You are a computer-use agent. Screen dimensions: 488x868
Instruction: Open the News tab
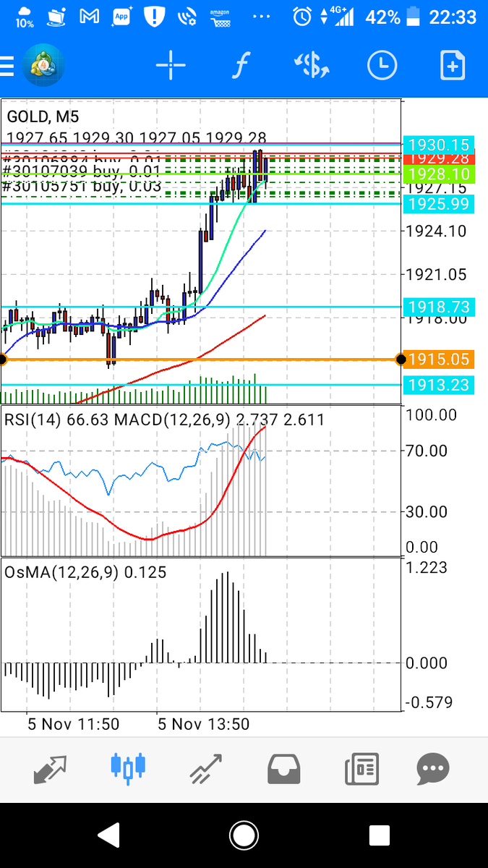(361, 769)
